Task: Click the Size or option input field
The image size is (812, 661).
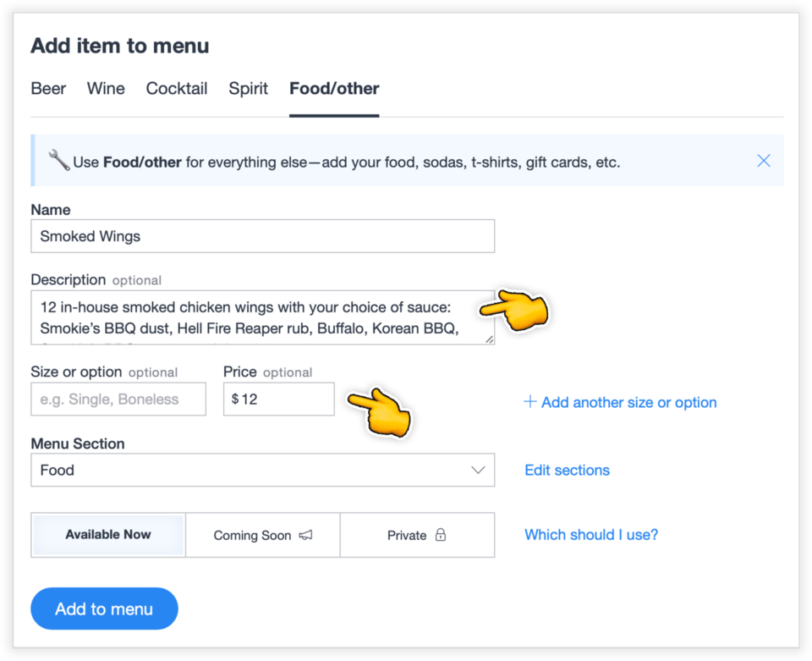Action: coord(118,399)
